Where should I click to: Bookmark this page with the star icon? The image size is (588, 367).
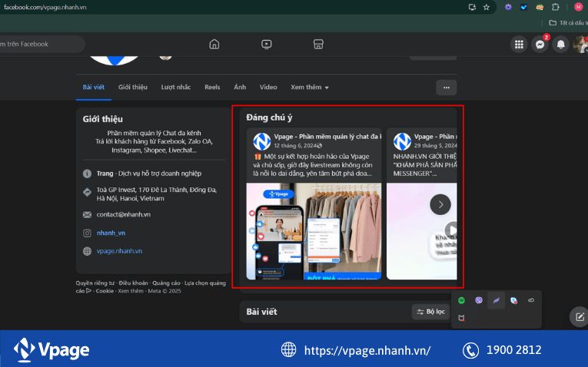(x=487, y=7)
